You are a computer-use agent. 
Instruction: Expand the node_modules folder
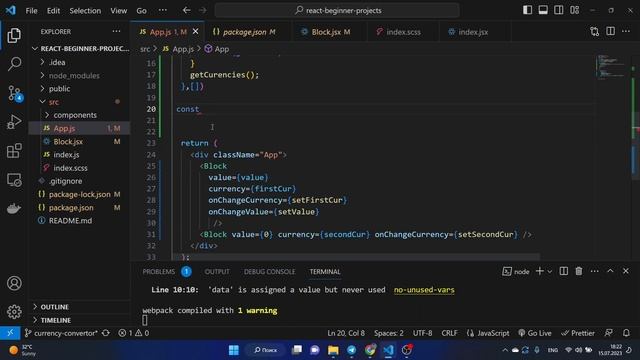pos(80,76)
